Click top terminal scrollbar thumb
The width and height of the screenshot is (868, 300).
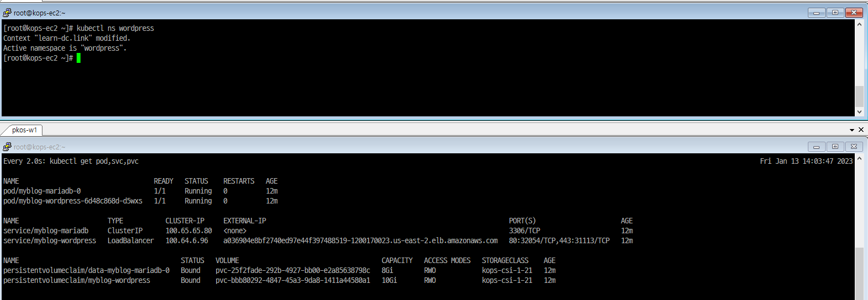pos(859,97)
